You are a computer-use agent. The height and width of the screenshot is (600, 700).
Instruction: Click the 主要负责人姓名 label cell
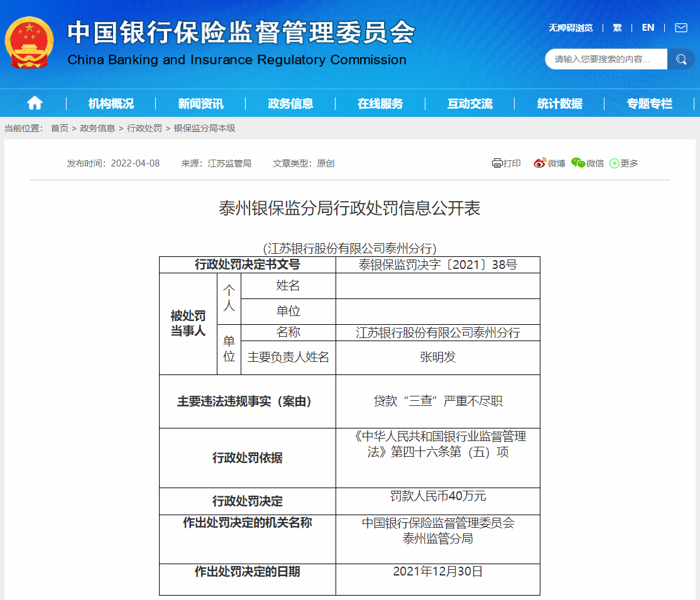288,357
